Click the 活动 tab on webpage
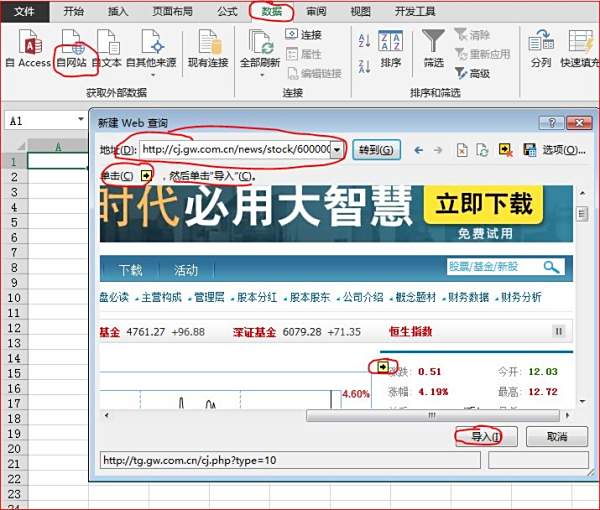600x510 pixels. point(186,270)
